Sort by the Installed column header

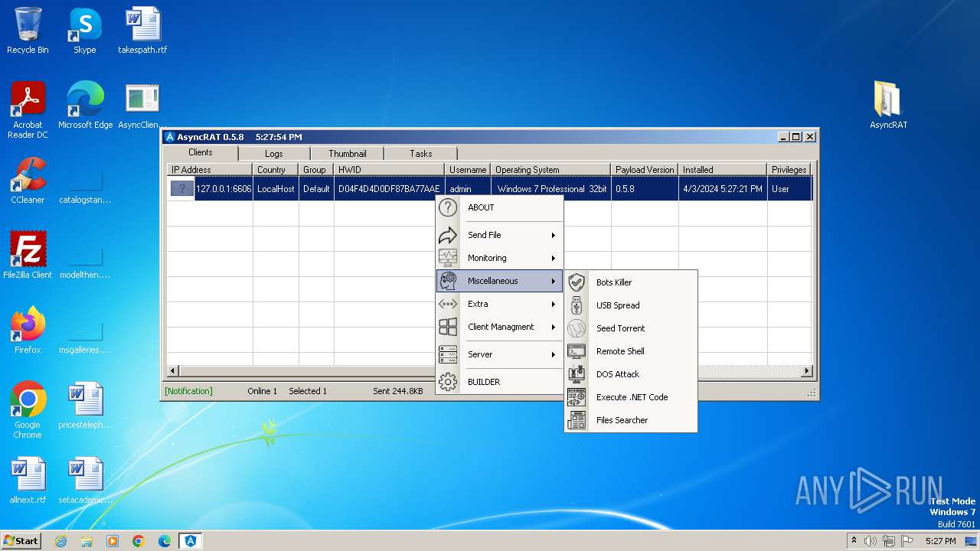(x=723, y=170)
